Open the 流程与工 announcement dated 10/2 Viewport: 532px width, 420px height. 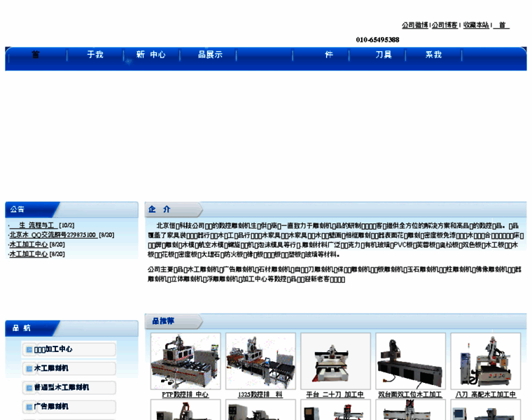click(x=34, y=225)
